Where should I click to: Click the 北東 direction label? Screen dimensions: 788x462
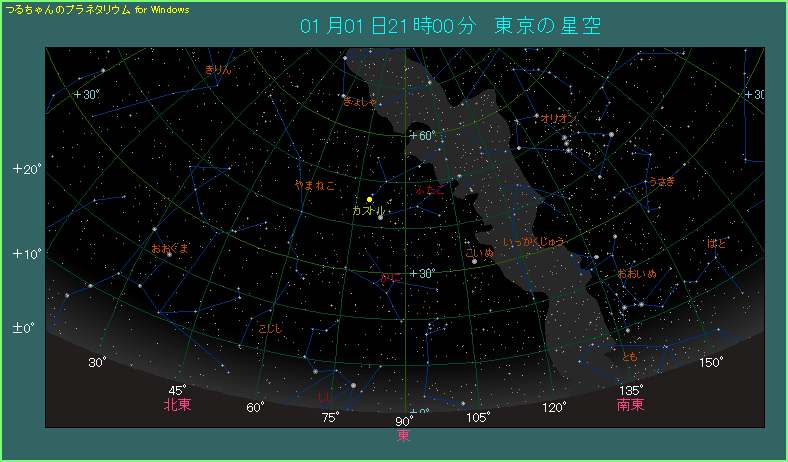178,405
